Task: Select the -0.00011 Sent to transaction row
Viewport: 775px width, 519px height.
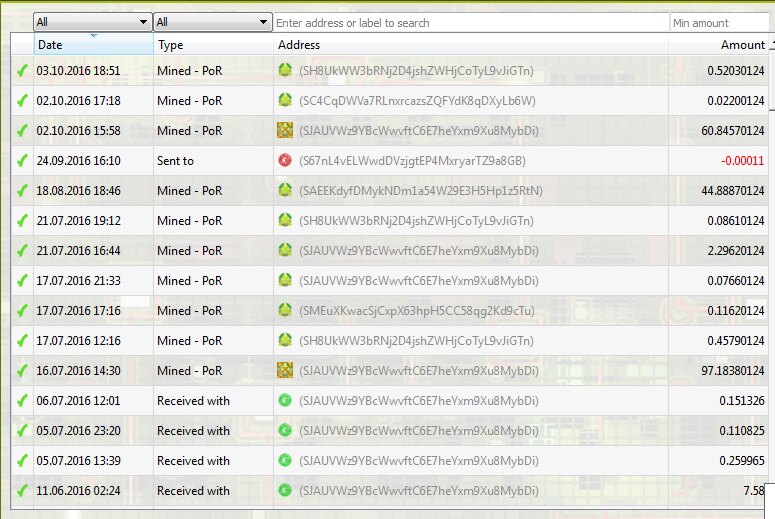Action: click(x=400, y=161)
